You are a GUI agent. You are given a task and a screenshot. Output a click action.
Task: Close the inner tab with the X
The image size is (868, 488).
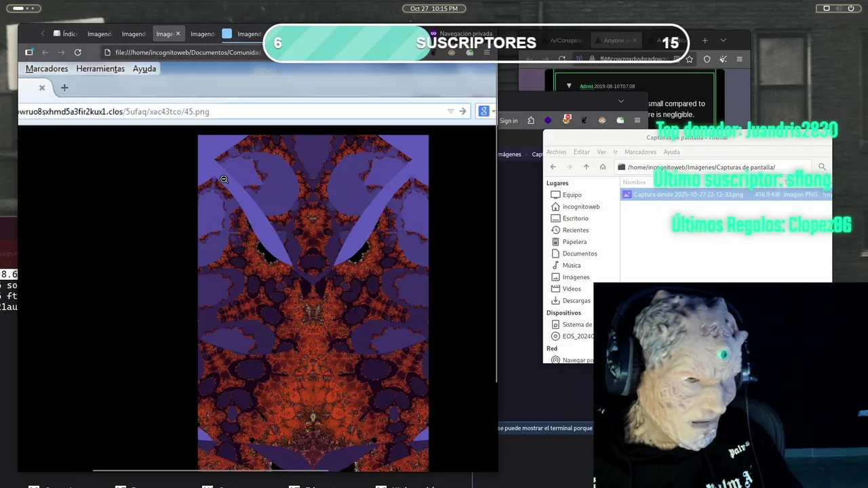click(x=42, y=87)
